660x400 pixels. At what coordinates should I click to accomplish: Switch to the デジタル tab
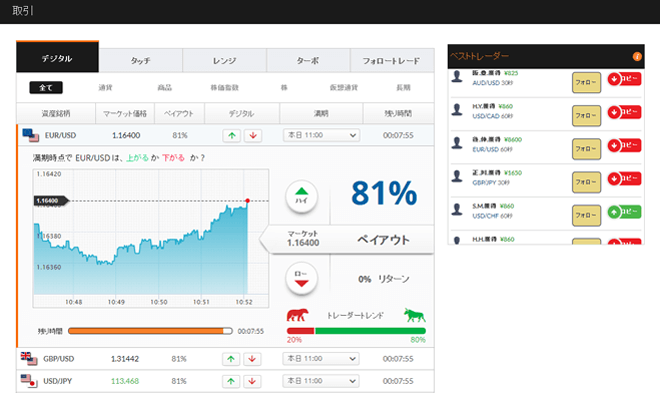point(57,57)
